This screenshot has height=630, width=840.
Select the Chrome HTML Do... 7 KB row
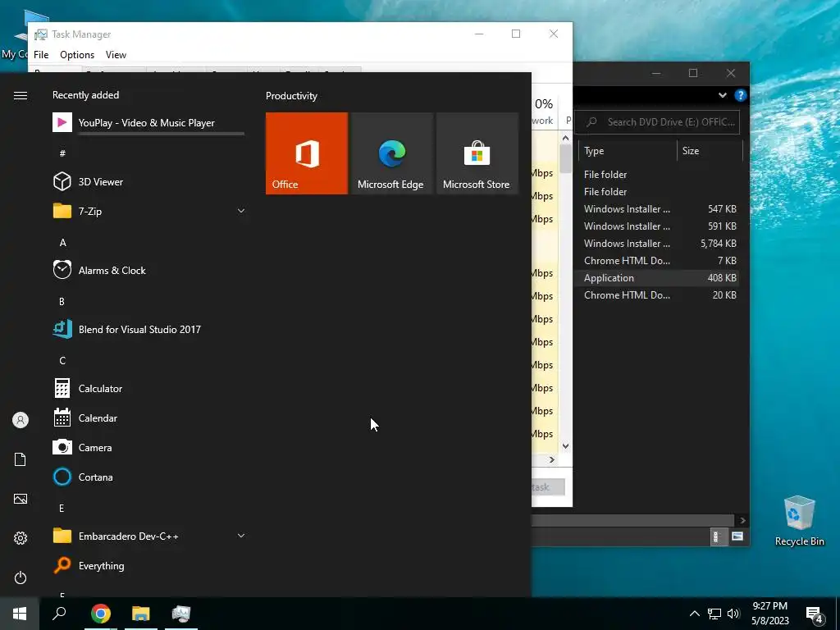pyautogui.click(x=658, y=261)
